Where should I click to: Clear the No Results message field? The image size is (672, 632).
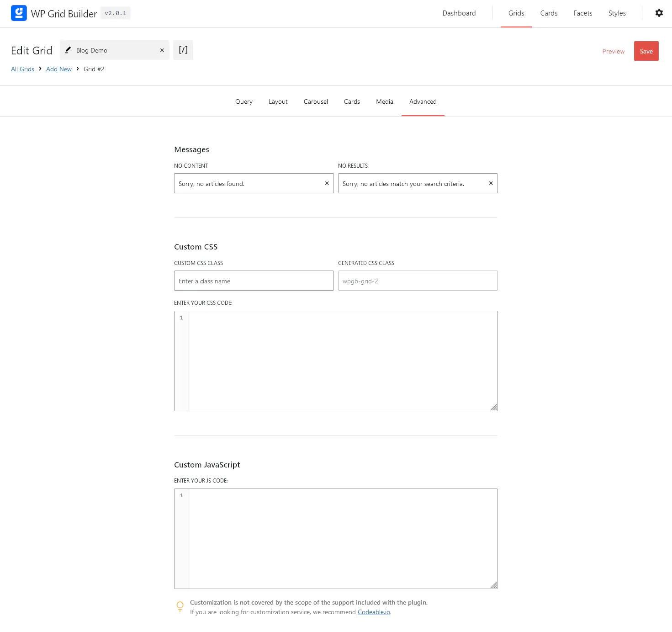coord(491,183)
